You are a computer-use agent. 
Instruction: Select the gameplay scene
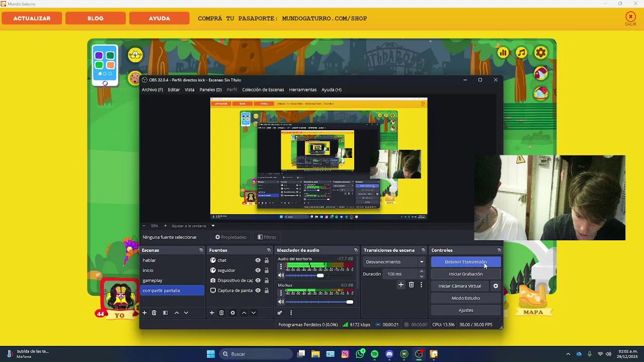173,281
